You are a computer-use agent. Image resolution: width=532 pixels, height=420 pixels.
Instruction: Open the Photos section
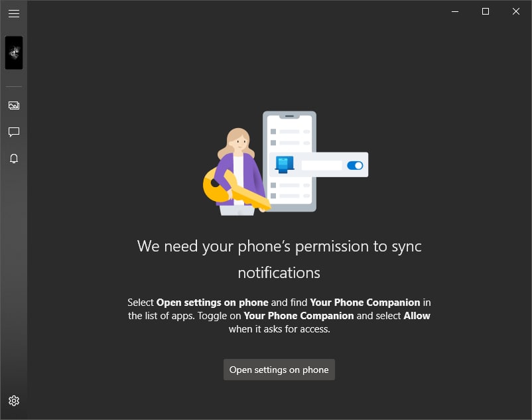pos(14,105)
